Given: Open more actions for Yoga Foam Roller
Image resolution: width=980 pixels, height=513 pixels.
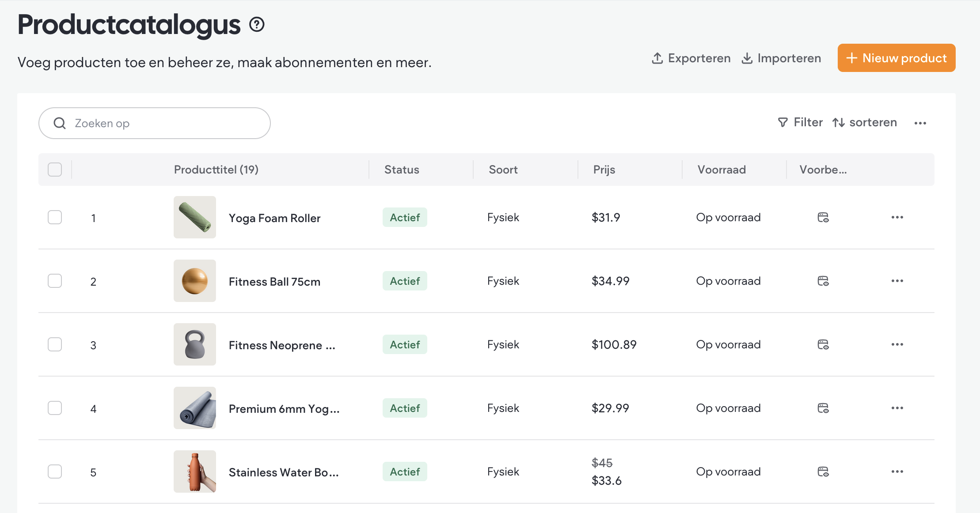Looking at the screenshot, I should point(897,217).
